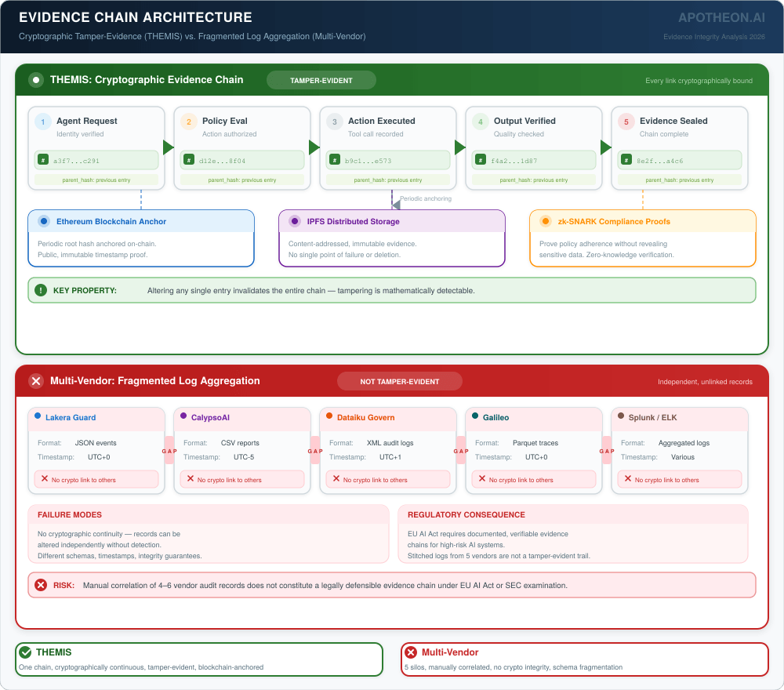Click the TAMPER-EVIDENT badge
This screenshot has height=690, width=784.
click(x=321, y=80)
